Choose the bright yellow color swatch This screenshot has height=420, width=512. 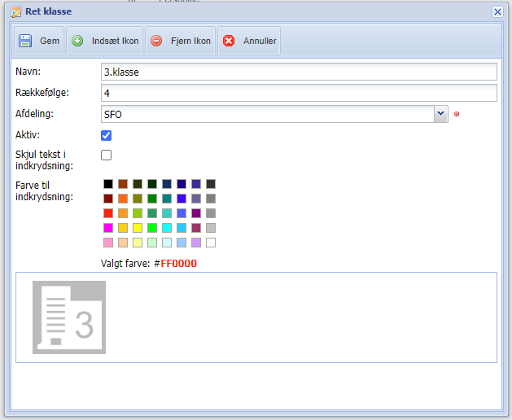[x=138, y=228]
